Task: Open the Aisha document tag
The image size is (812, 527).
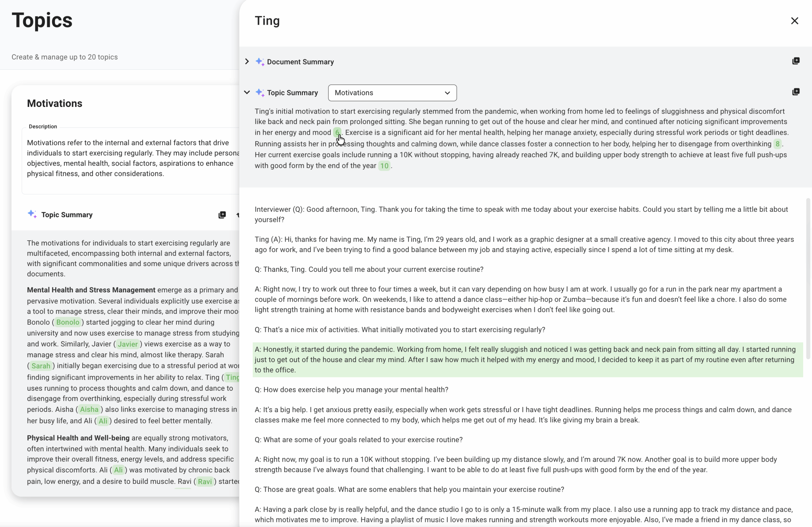Action: (89, 409)
